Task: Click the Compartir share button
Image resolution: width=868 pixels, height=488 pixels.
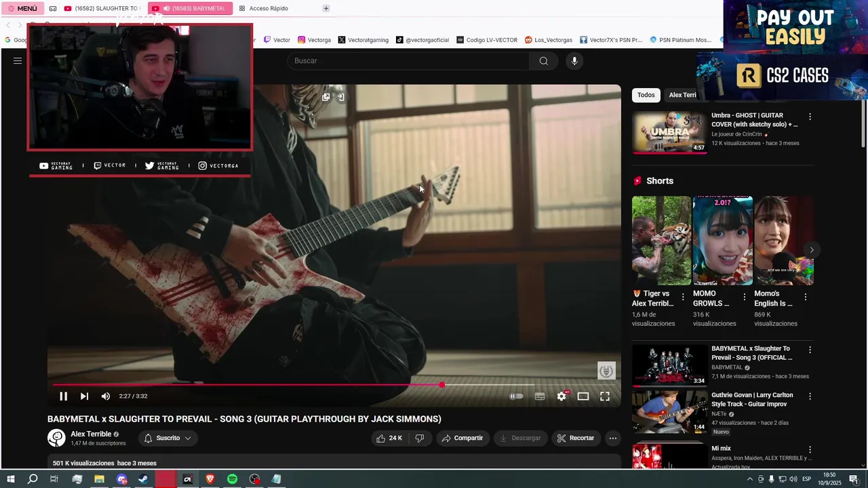Action: click(x=462, y=439)
